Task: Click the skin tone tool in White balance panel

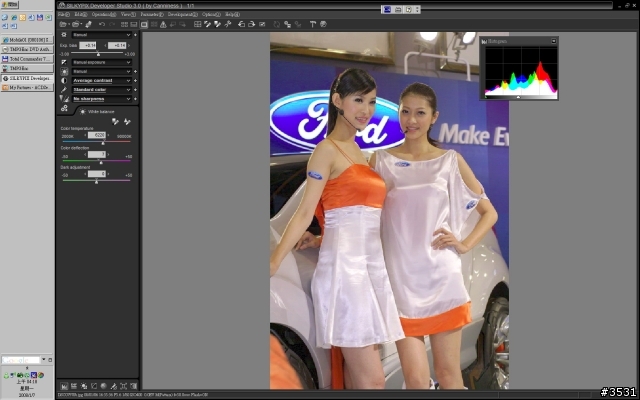Action: 127,122
